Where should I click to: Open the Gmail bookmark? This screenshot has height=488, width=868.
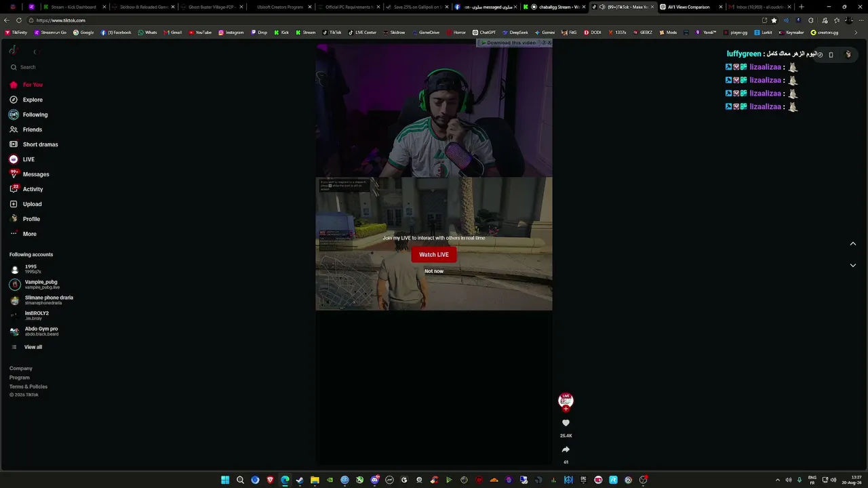(x=172, y=33)
